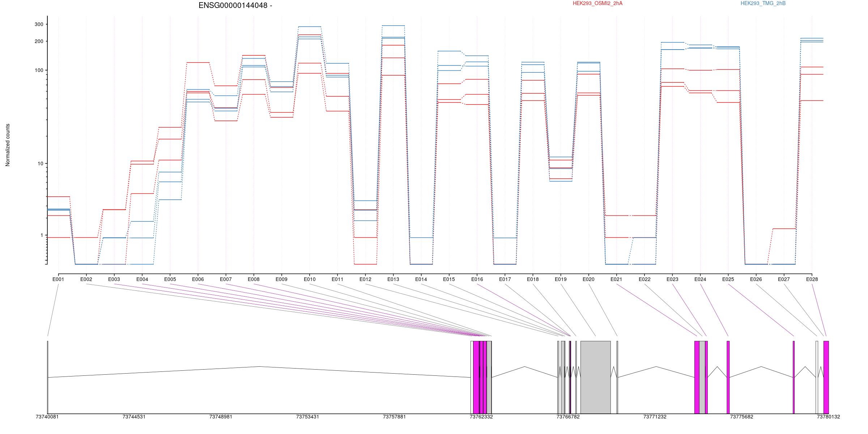The image size is (868, 434).
Task: Click y-axis tick value 10
Action: 40,163
